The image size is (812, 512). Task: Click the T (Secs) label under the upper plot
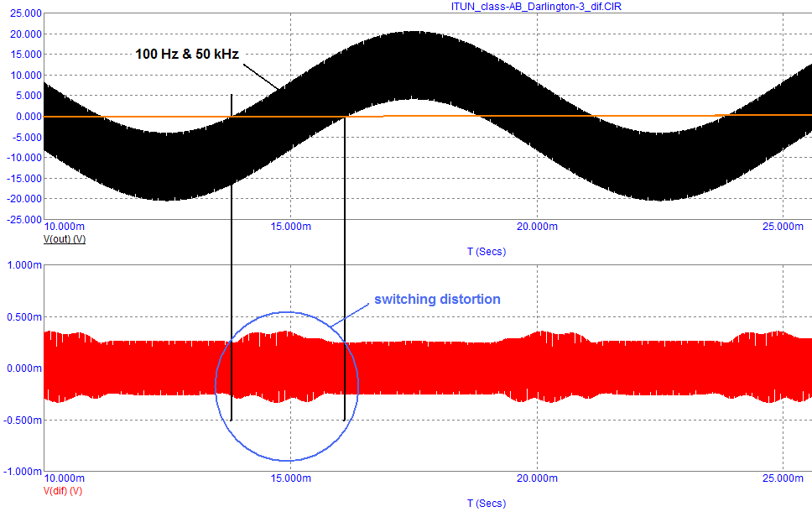(x=487, y=252)
